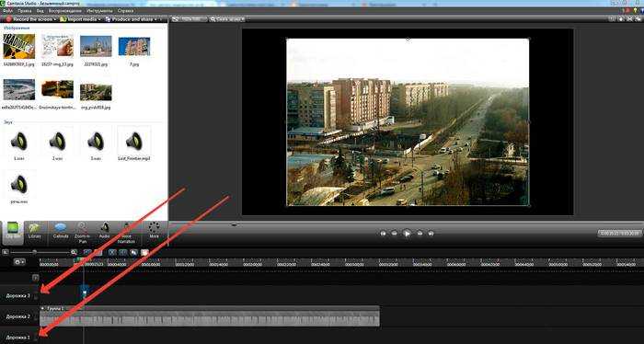Toggle the lock on Дорожка 1
This screenshot has width=644, height=344.
[36, 338]
